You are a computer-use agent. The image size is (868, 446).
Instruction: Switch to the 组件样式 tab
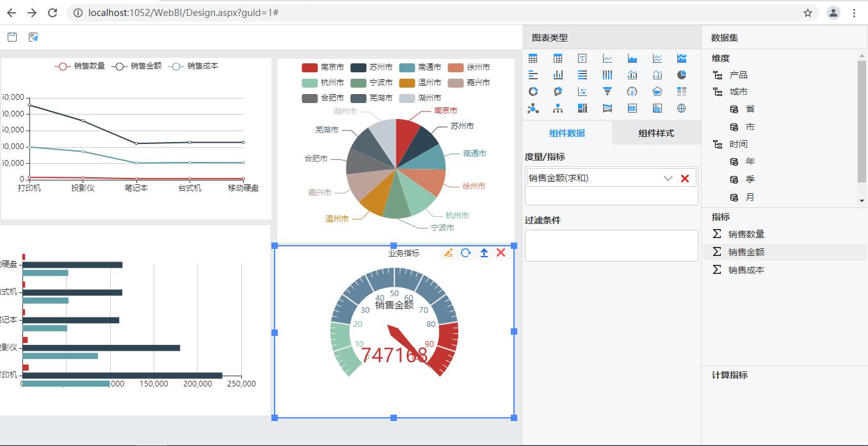pyautogui.click(x=656, y=133)
